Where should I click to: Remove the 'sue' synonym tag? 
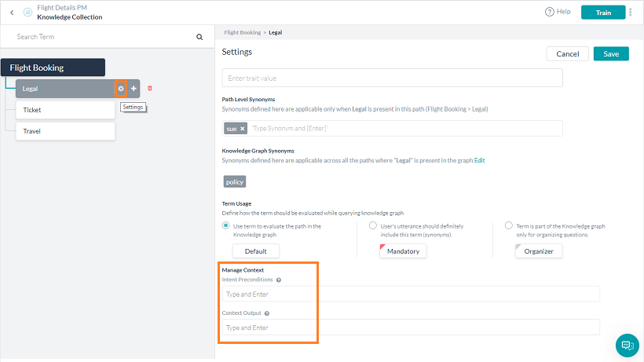coord(243,128)
